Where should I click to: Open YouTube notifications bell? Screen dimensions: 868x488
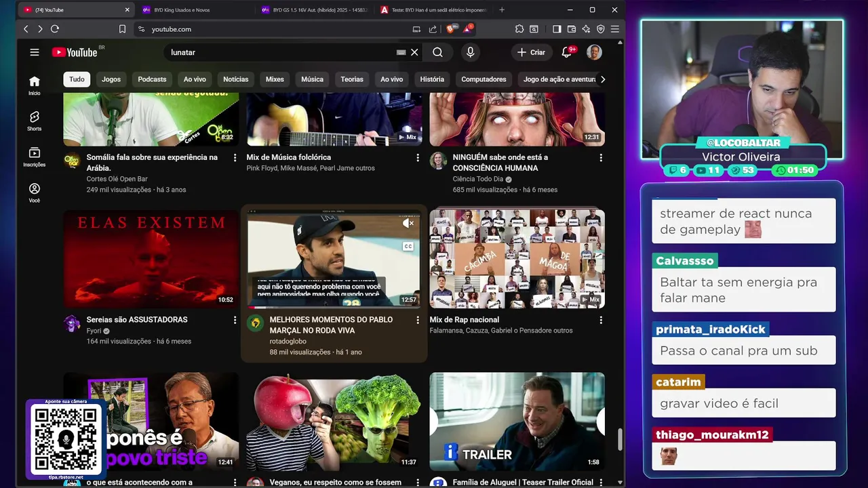(x=567, y=52)
